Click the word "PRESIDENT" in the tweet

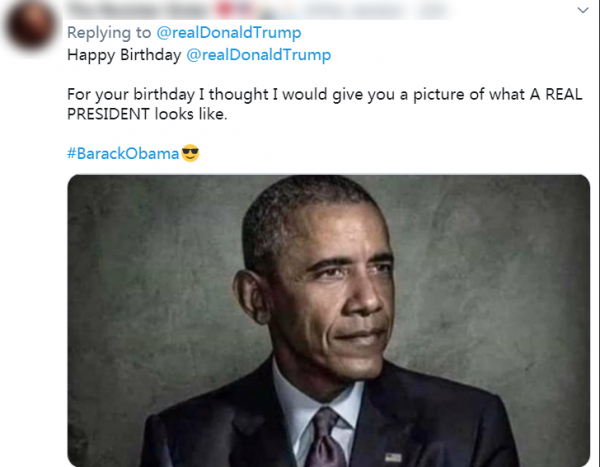pos(110,114)
